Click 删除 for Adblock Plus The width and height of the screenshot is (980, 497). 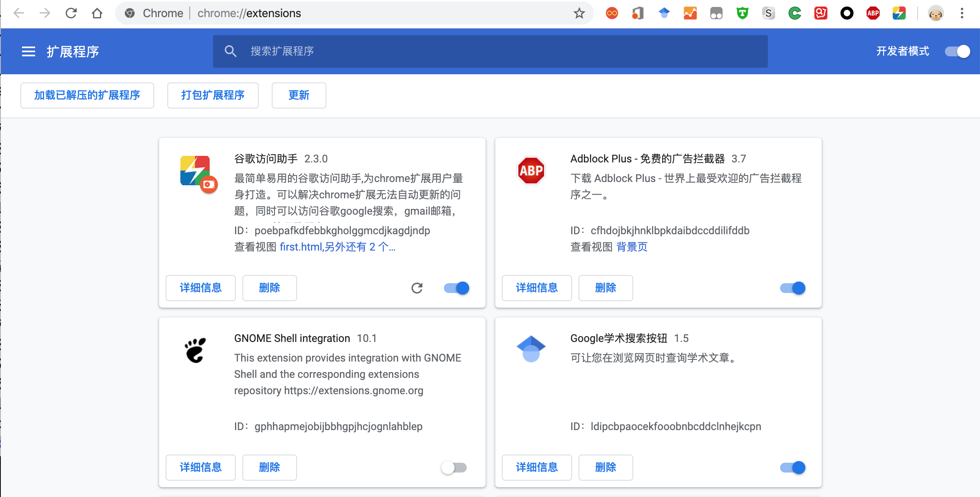(606, 288)
